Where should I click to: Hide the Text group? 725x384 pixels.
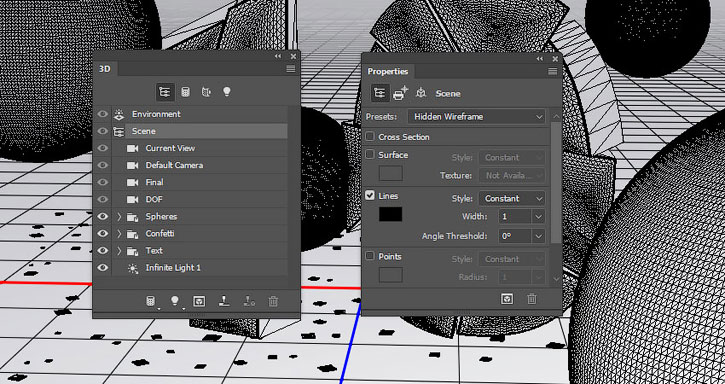[x=103, y=251]
